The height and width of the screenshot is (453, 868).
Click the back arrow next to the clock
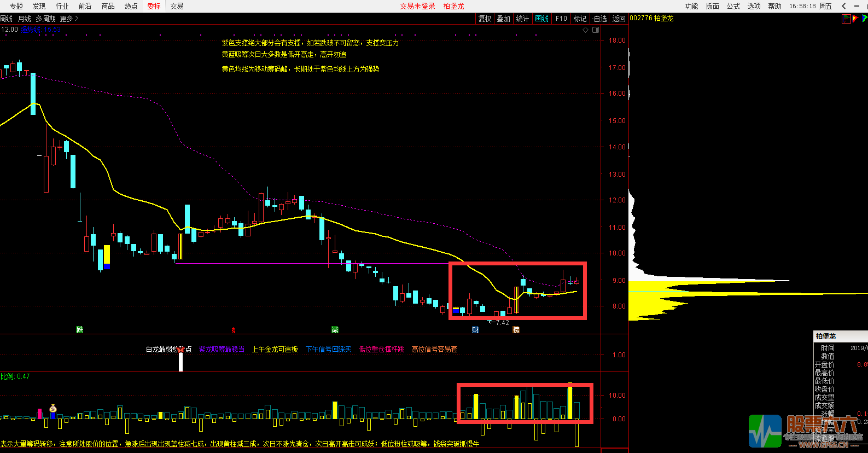coord(844,6)
